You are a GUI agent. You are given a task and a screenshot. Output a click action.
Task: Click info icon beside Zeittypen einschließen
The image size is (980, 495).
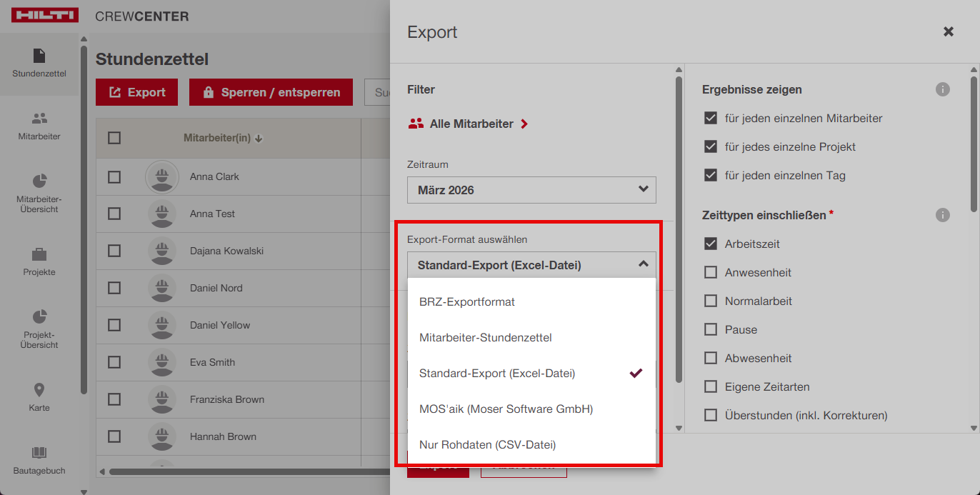942,215
